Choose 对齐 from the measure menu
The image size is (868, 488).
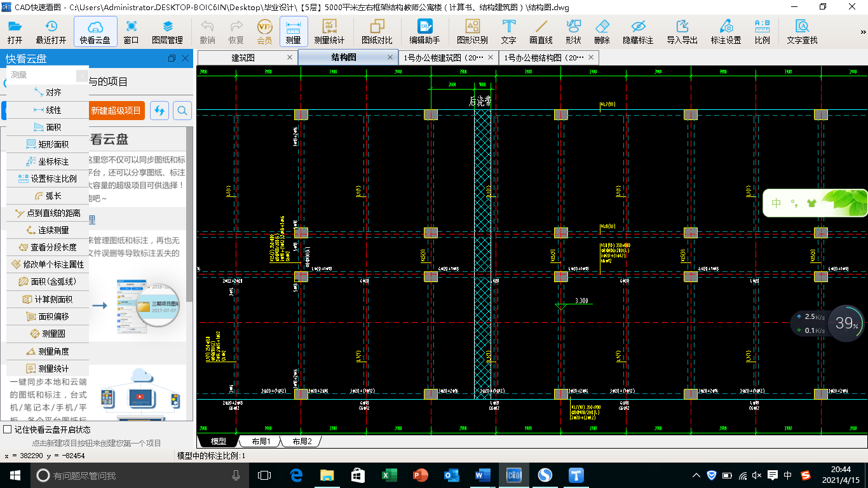(48, 93)
